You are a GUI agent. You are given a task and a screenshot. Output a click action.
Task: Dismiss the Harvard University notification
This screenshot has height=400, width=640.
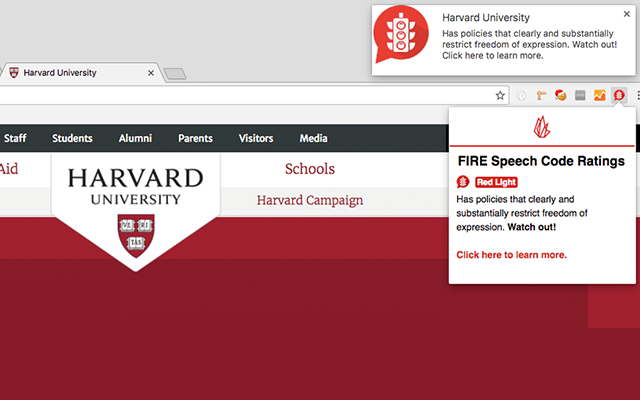627,14
